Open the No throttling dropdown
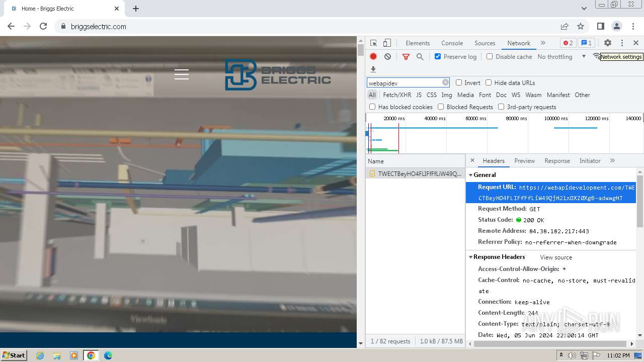 pos(561,57)
